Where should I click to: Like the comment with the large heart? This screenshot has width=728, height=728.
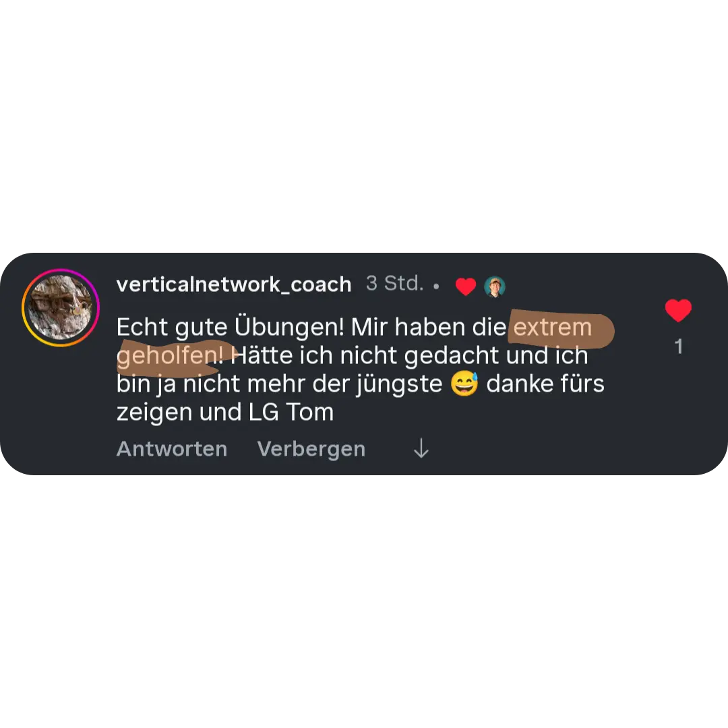click(x=678, y=311)
